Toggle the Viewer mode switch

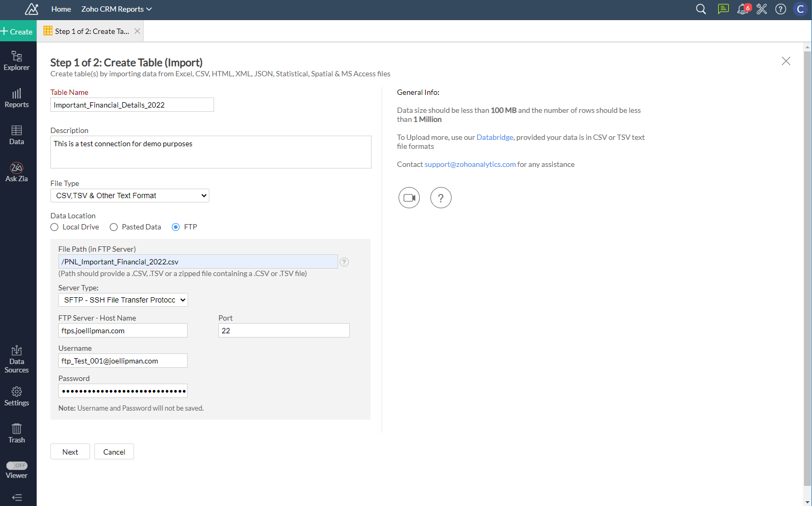point(17,466)
